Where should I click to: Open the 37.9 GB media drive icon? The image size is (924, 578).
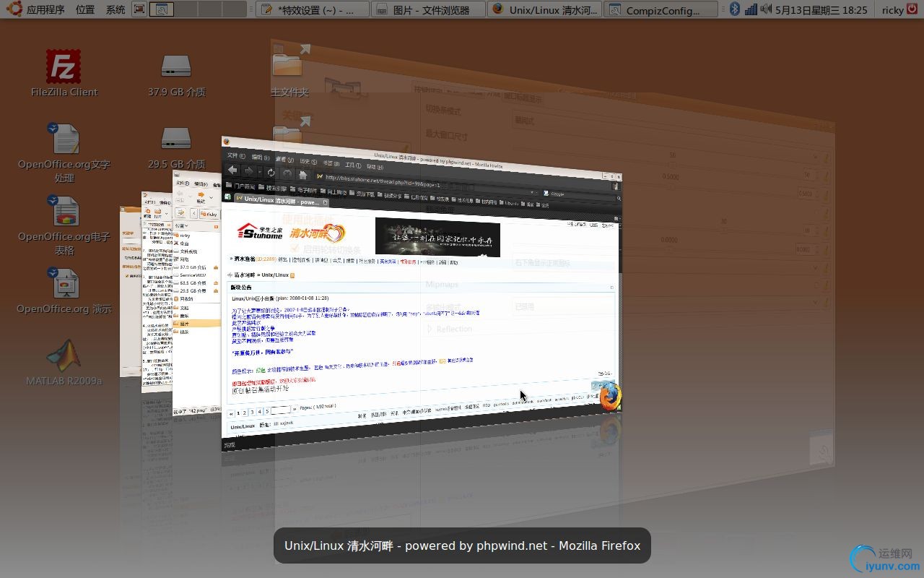(x=176, y=75)
